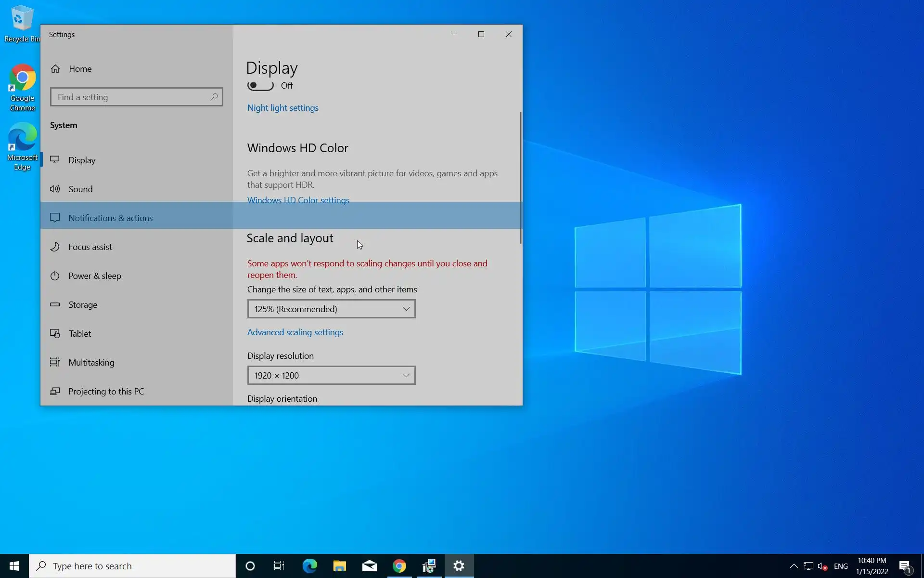Open Projecting to this PC section
This screenshot has width=924, height=578.
(x=106, y=391)
